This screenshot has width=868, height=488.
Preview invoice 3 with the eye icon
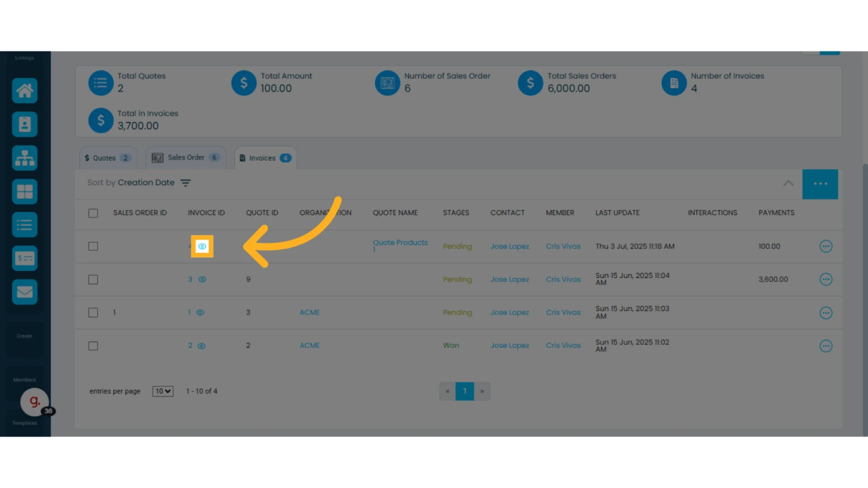(x=202, y=280)
